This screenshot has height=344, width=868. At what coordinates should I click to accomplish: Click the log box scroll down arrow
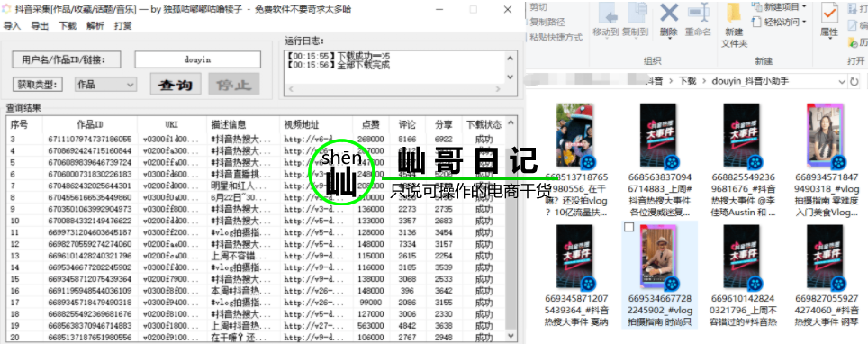click(x=511, y=77)
